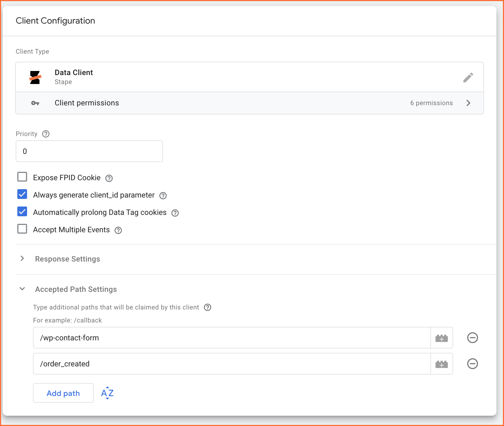Uncheck Always generate client_id parameter
The width and height of the screenshot is (504, 426).
click(22, 194)
